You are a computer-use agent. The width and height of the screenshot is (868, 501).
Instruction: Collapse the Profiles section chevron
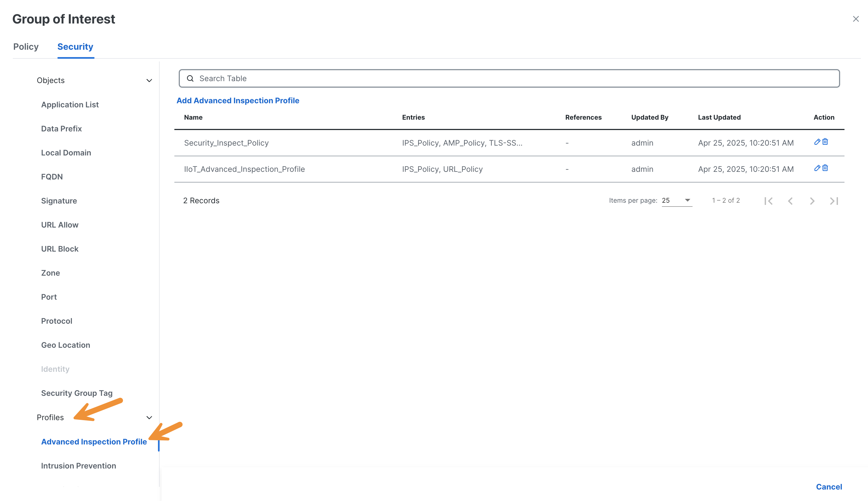149,417
